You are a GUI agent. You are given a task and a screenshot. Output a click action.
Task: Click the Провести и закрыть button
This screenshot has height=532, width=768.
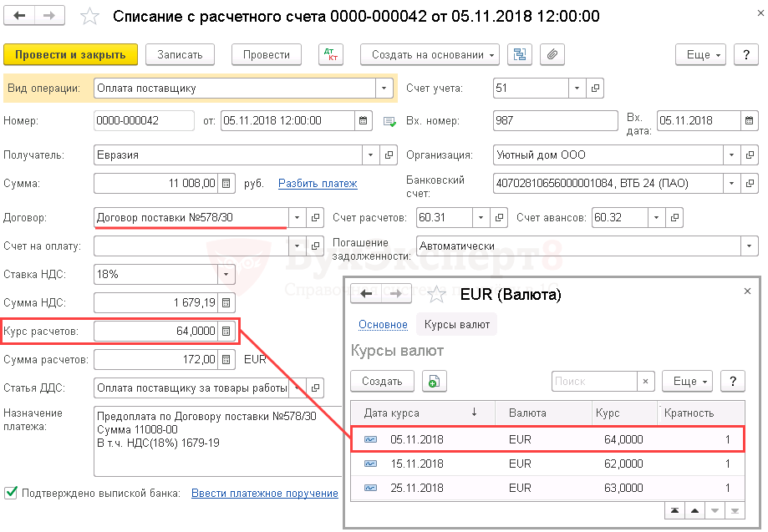tap(69, 54)
